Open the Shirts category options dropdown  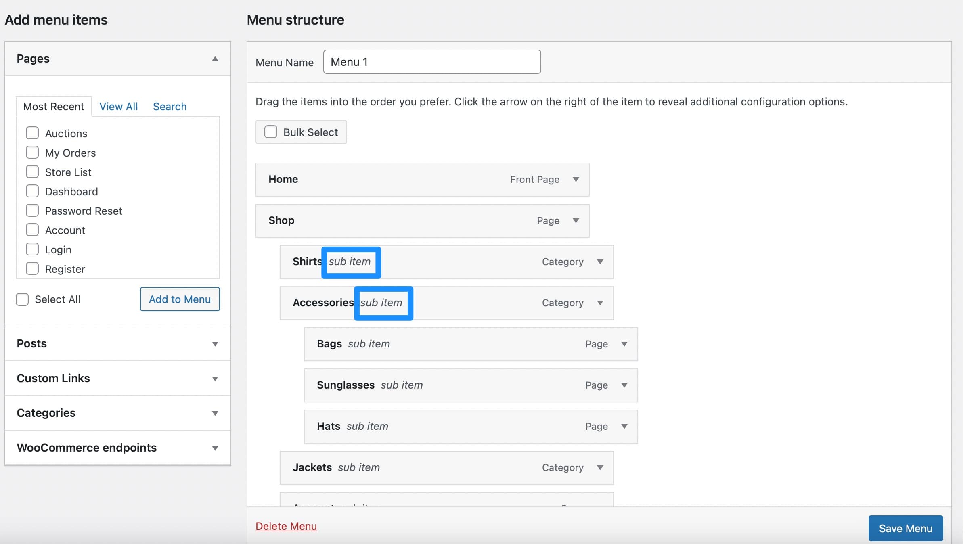[600, 262]
